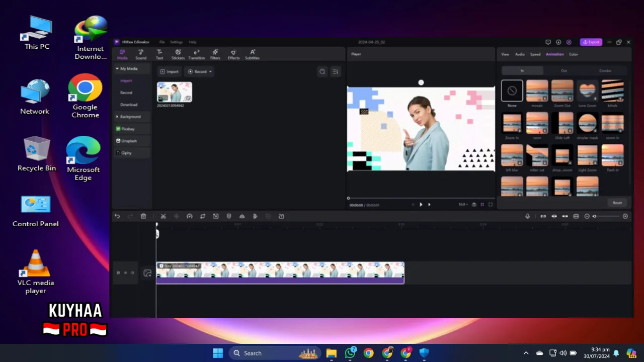644x362 pixels.
Task: Take a snapshot of the player frame
Action: tap(474, 205)
